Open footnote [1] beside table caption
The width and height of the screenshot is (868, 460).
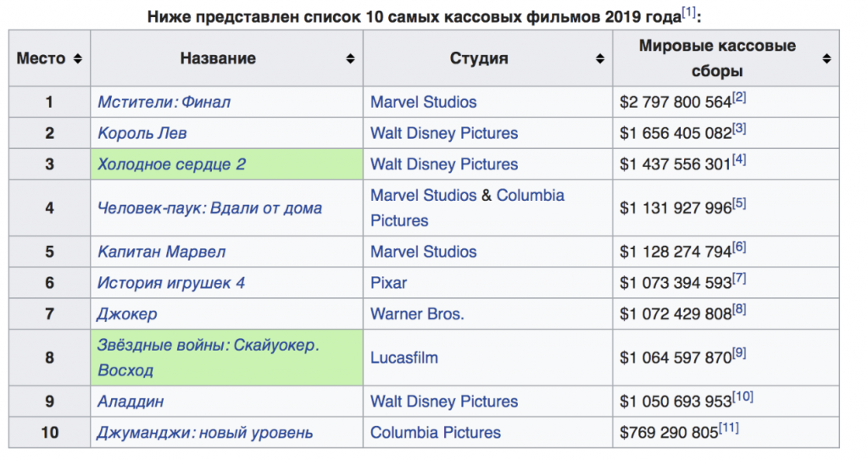coord(689,12)
